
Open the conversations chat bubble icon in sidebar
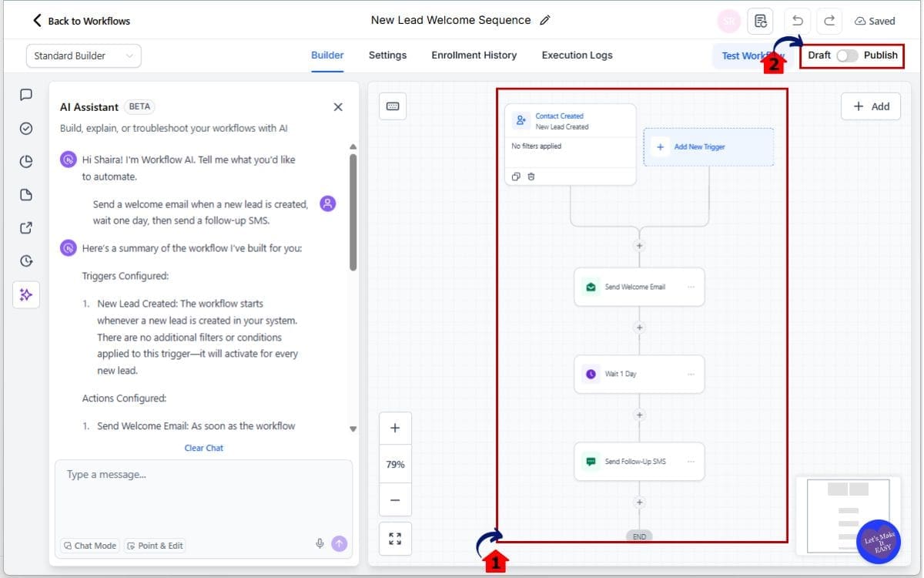(x=25, y=94)
